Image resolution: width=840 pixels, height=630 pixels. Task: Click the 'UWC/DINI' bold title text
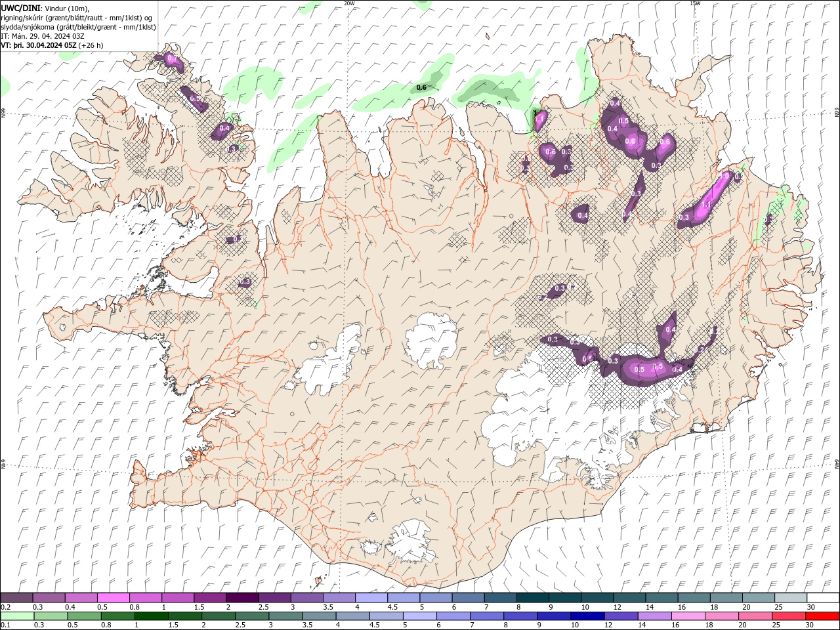click(x=21, y=8)
